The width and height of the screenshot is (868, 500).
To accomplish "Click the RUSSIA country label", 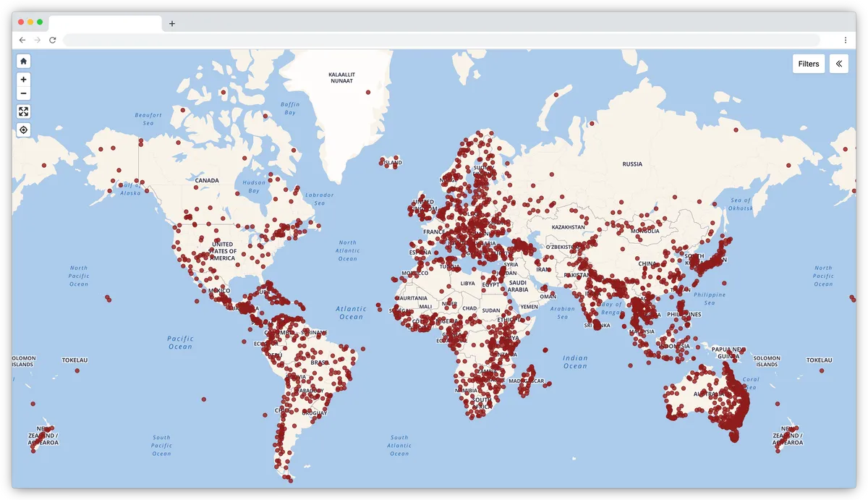I will pos(632,164).
